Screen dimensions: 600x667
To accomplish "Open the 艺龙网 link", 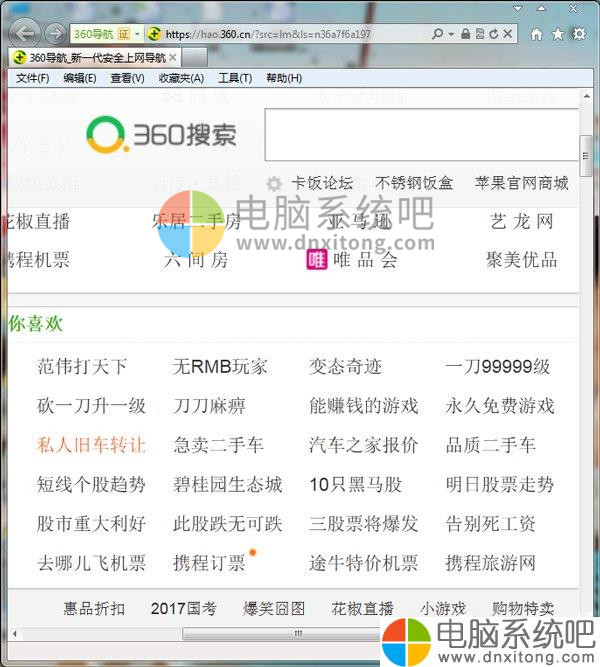I will (522, 222).
